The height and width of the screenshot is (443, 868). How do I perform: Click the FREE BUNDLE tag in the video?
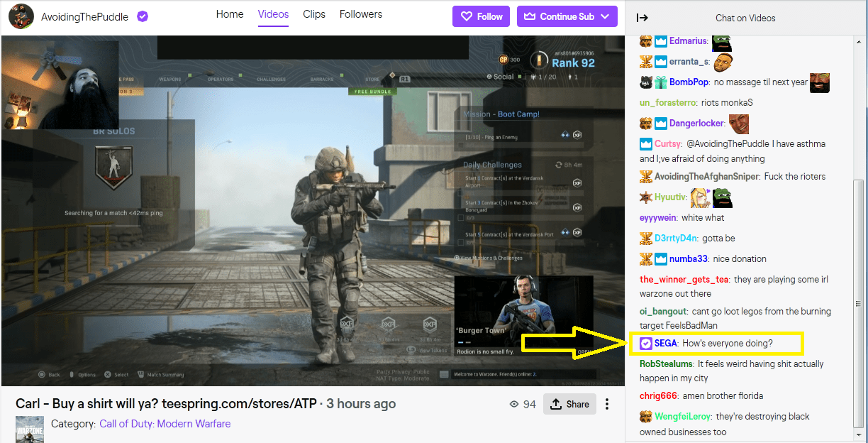coord(372,92)
